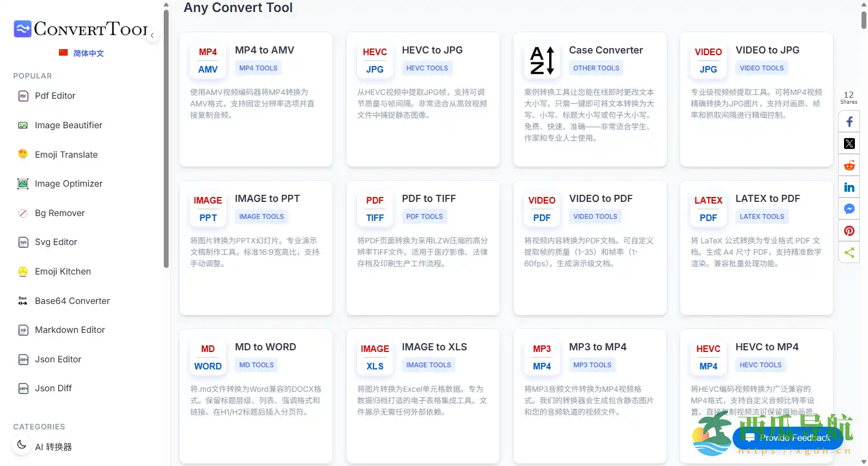The height and width of the screenshot is (466, 868).
Task: Open the green general share icon
Action: click(x=849, y=253)
